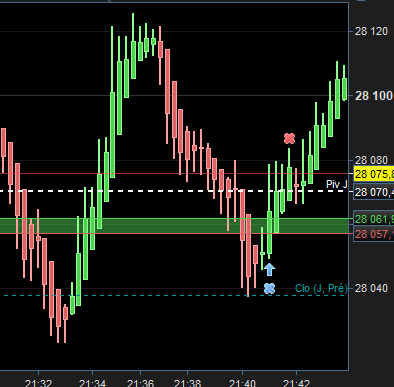Click the red X exit marker
The image size is (394, 387).
(x=289, y=138)
